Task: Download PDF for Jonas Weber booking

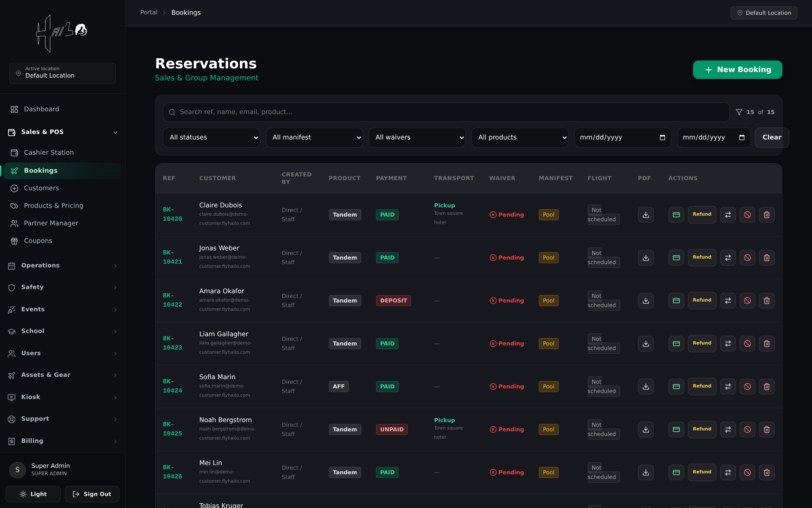Action: [646, 258]
